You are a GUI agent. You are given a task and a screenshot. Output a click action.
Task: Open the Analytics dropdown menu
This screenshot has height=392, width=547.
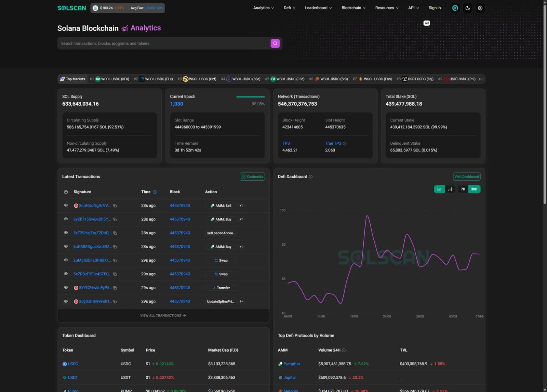[x=264, y=8]
